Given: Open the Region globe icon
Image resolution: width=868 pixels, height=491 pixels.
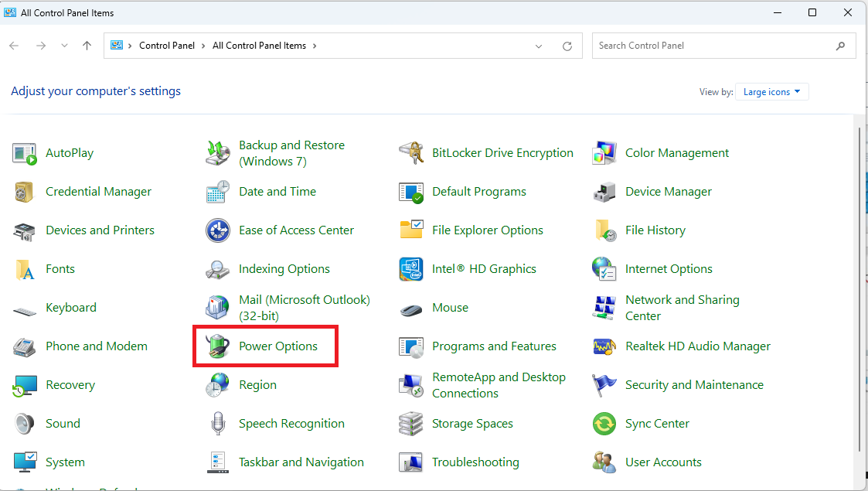Looking at the screenshot, I should coord(217,385).
